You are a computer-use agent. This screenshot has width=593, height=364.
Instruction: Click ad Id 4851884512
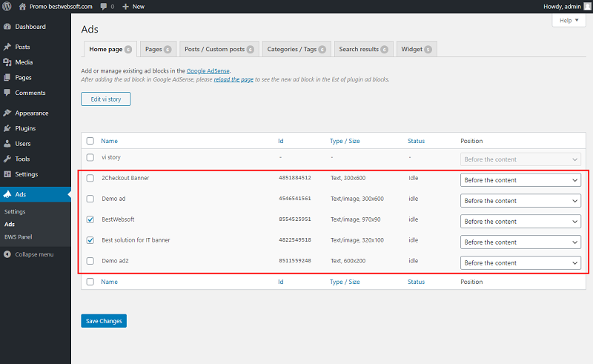pos(295,178)
